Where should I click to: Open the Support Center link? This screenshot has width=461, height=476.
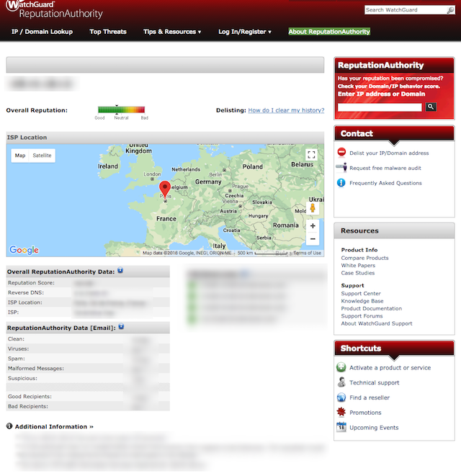click(x=361, y=293)
